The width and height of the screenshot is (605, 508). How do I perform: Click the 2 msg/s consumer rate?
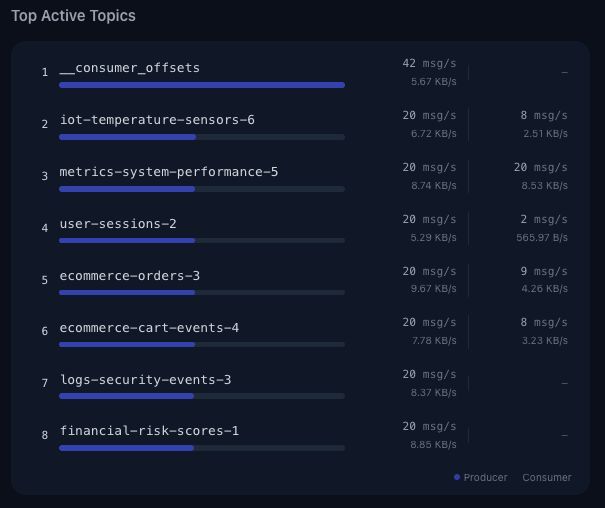[544, 219]
